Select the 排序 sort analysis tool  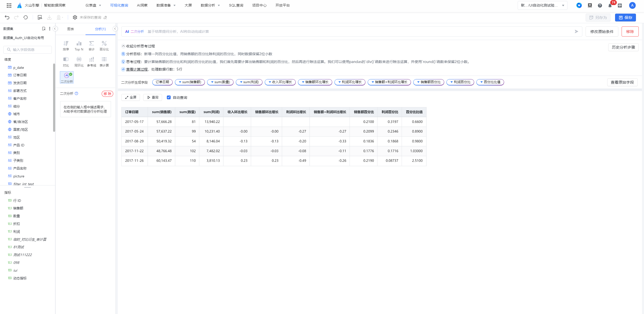tap(66, 46)
